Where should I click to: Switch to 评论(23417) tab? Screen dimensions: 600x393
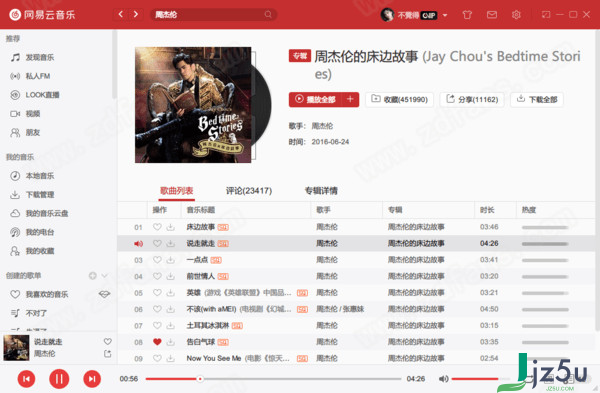click(249, 191)
